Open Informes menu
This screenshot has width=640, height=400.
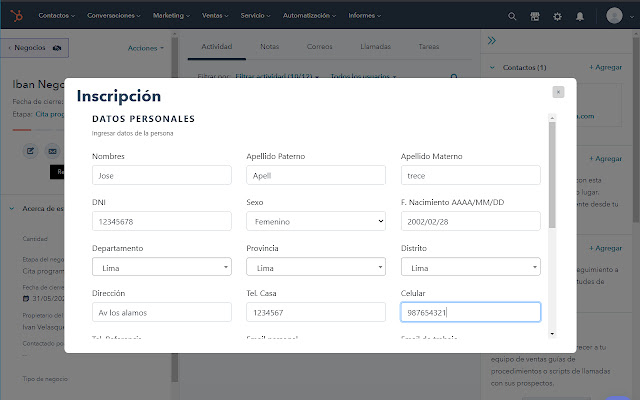[364, 16]
